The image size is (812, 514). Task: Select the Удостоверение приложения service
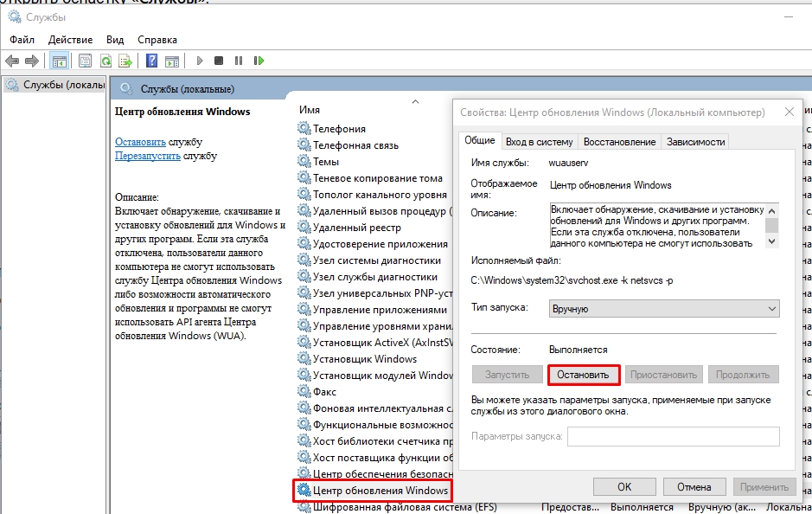click(380, 243)
